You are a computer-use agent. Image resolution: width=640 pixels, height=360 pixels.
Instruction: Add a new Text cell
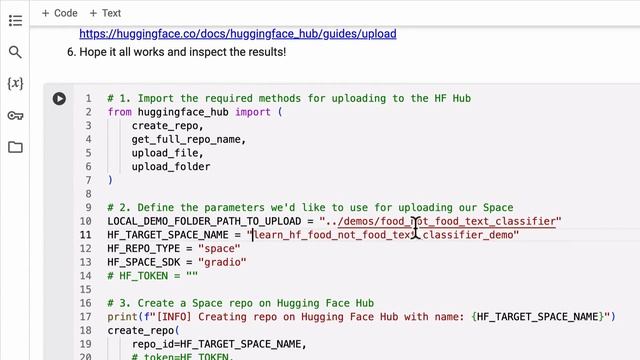point(105,13)
